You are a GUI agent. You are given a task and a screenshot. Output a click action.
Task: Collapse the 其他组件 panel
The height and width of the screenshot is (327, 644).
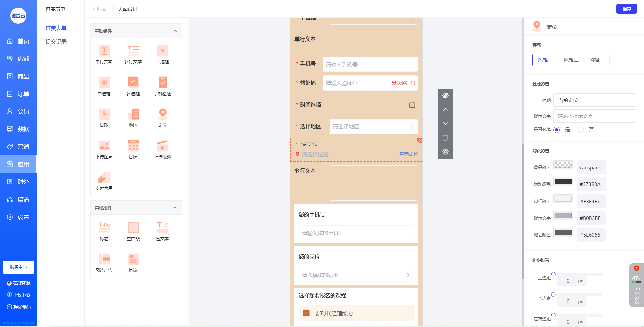tap(175, 208)
